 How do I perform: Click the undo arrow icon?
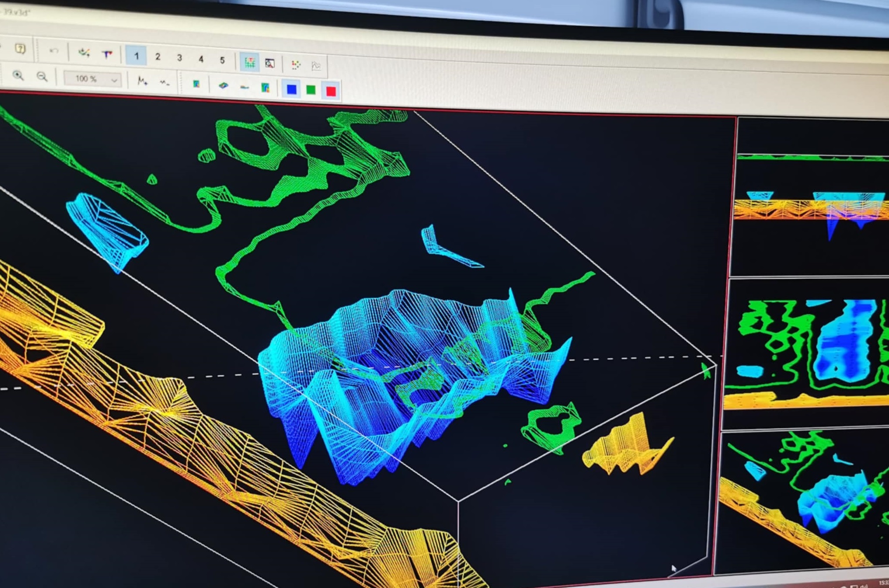tap(54, 51)
